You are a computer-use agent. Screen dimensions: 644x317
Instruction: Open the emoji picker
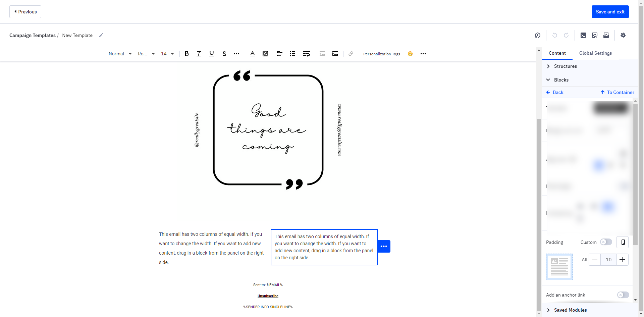point(410,54)
